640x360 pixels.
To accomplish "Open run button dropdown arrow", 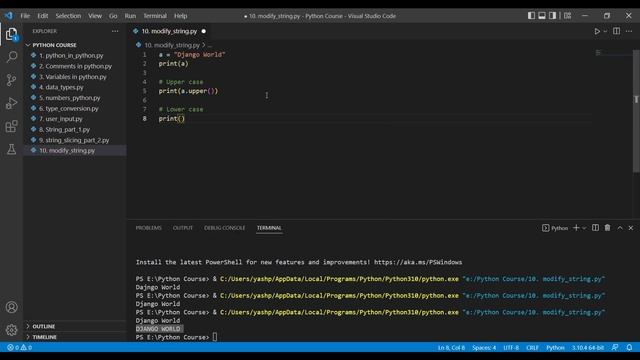I will (605, 31).
